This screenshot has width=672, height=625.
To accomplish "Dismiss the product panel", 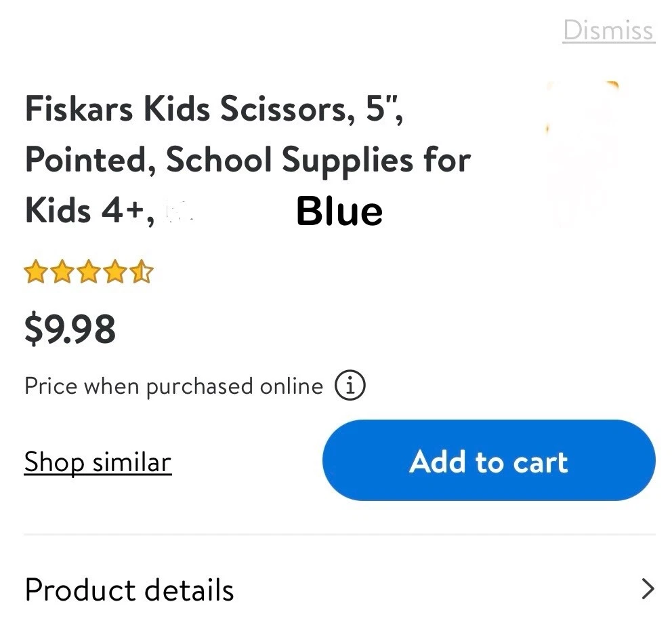I will (608, 31).
